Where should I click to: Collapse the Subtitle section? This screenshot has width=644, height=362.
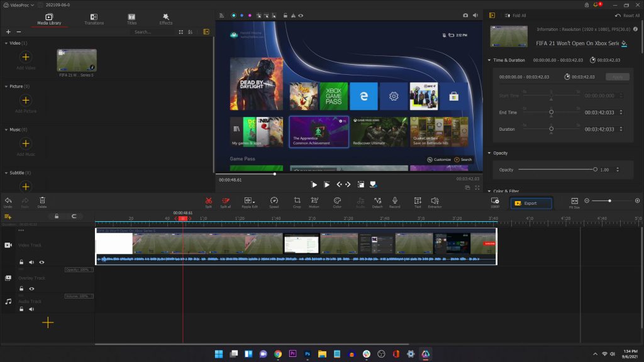tap(6, 173)
